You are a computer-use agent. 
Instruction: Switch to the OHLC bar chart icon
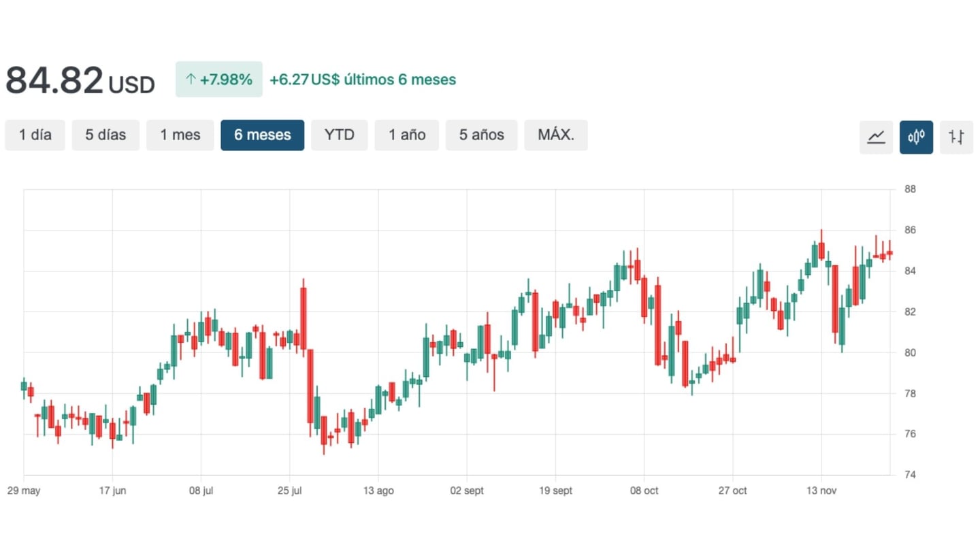click(x=956, y=137)
